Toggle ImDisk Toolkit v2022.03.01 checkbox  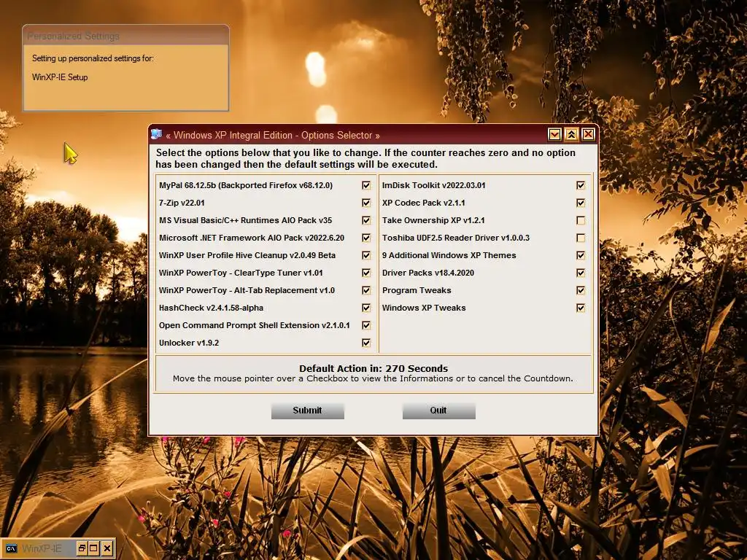point(580,185)
